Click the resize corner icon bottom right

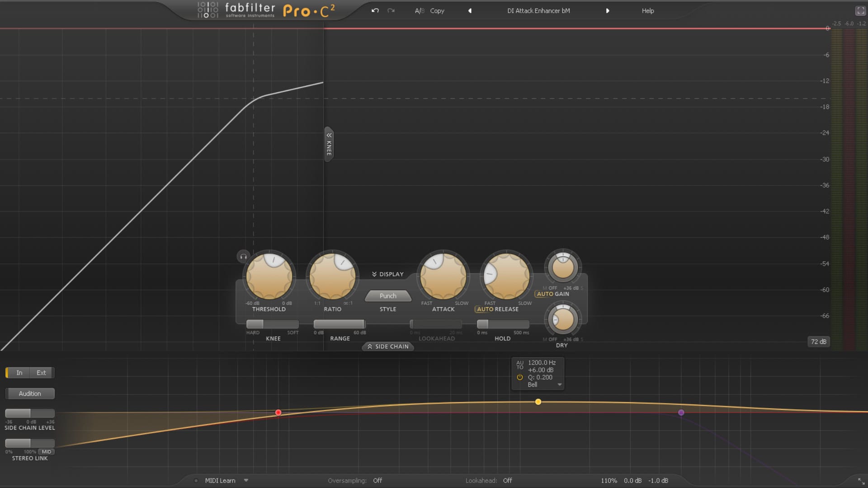click(x=861, y=481)
